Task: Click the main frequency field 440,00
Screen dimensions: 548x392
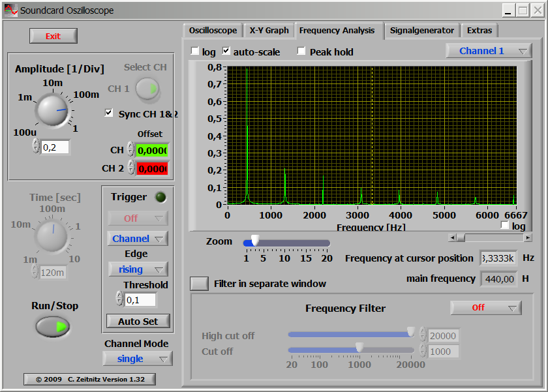Action: coord(498,279)
